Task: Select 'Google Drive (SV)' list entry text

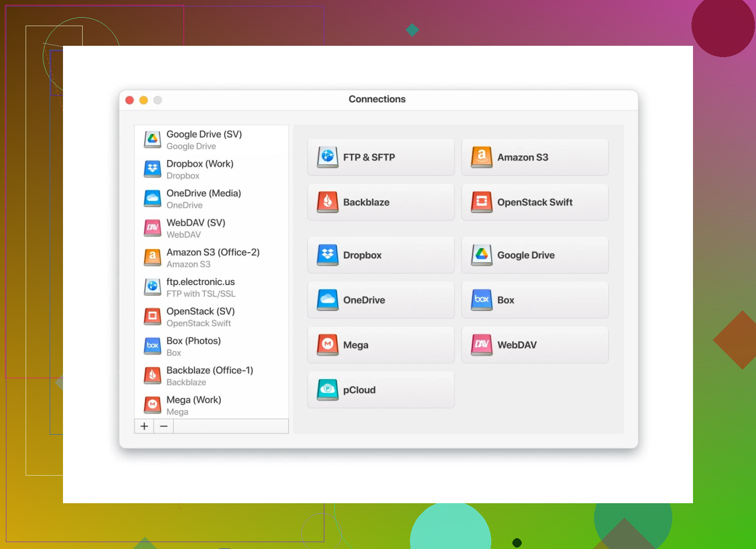Action: (204, 134)
